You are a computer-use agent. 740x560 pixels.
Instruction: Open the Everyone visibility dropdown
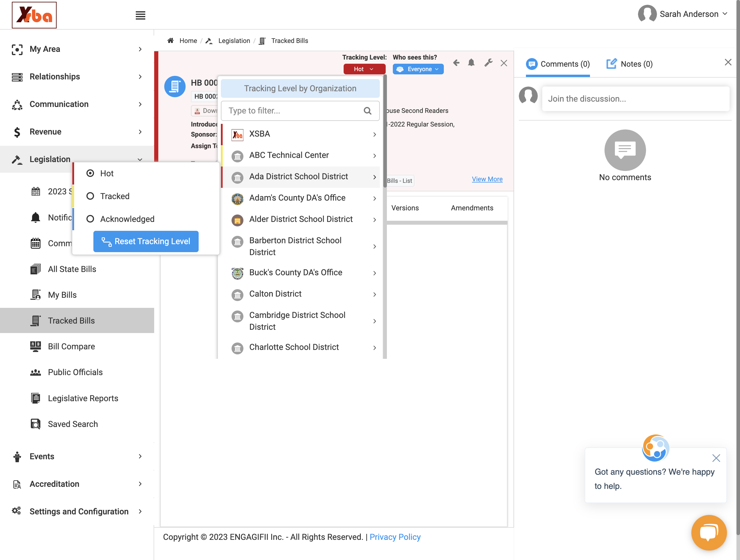click(418, 69)
